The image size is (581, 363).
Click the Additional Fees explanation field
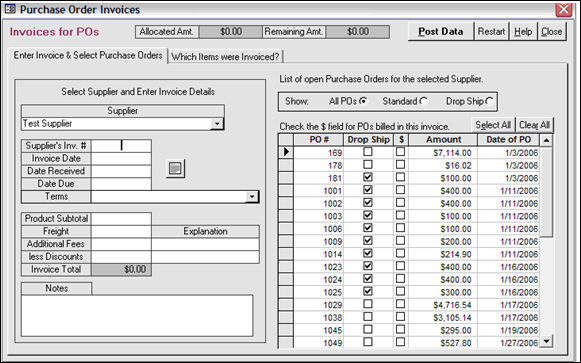click(x=205, y=244)
